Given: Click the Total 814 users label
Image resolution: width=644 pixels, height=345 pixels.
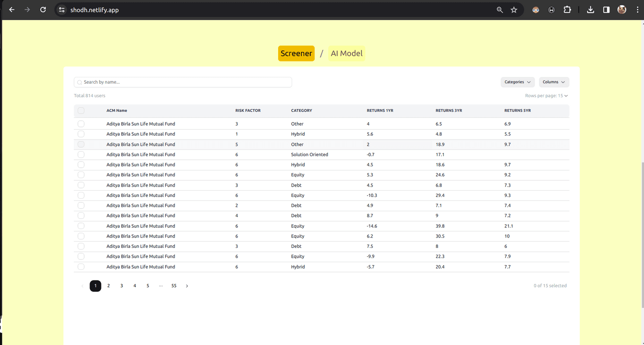Looking at the screenshot, I should 89,96.
